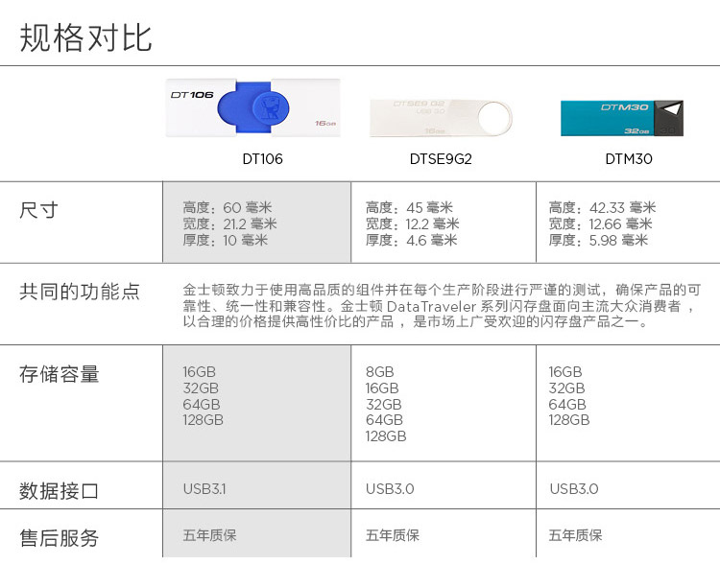Select the DTM30 product name label

click(x=629, y=159)
